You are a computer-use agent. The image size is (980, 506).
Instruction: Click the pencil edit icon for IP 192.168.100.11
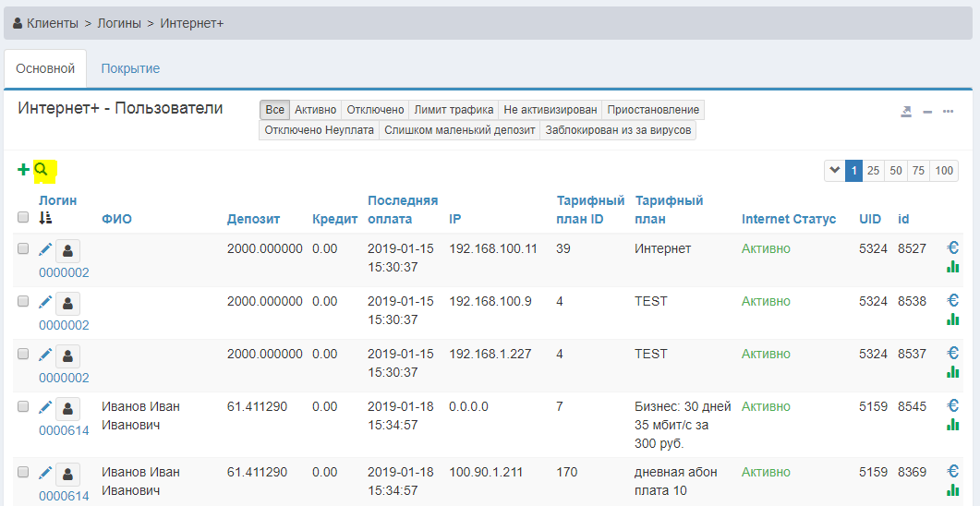point(45,249)
